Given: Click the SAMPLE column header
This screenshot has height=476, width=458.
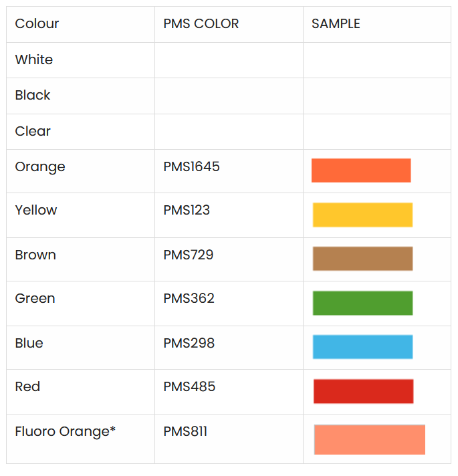Looking at the screenshot, I should [336, 24].
